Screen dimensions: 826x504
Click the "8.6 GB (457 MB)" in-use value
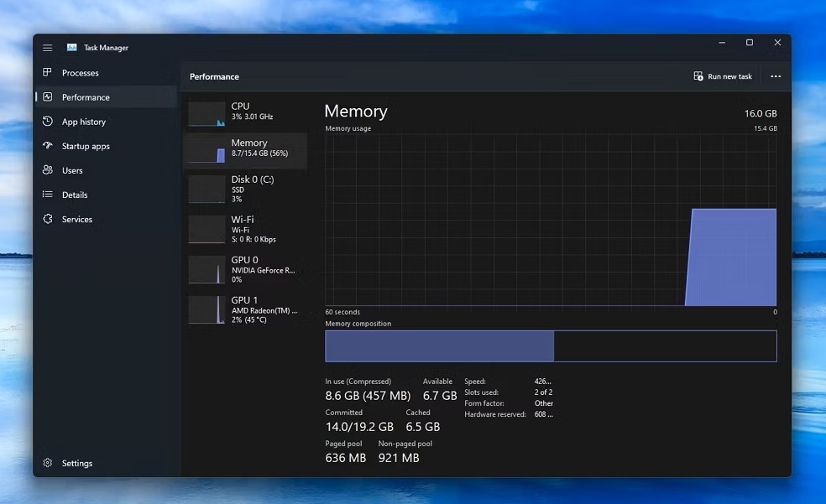368,396
